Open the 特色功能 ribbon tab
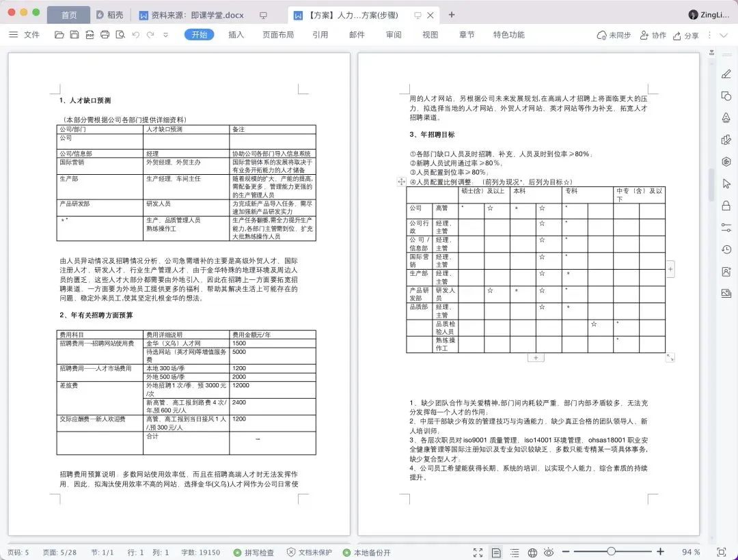 [509, 35]
